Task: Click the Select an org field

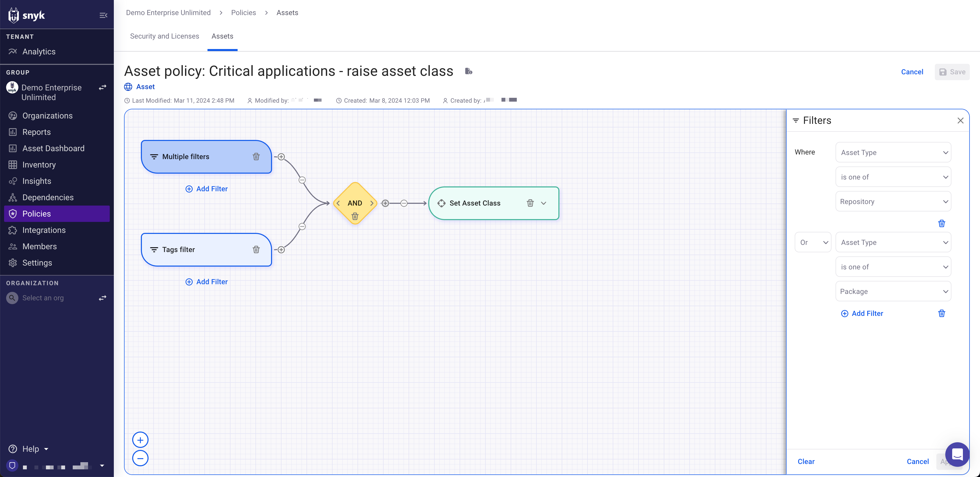Action: (43, 298)
